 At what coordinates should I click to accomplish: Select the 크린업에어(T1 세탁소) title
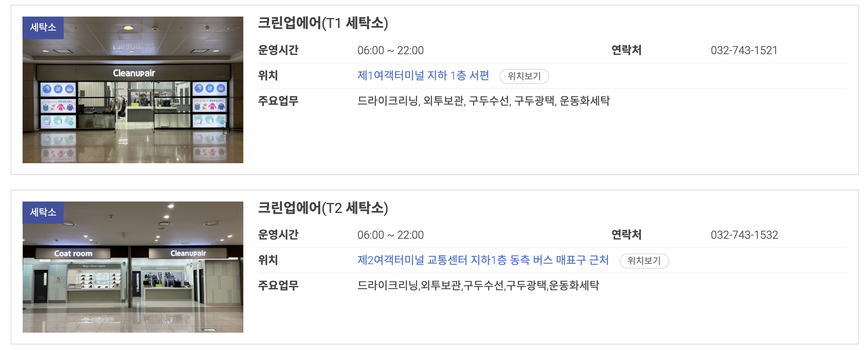tap(324, 23)
